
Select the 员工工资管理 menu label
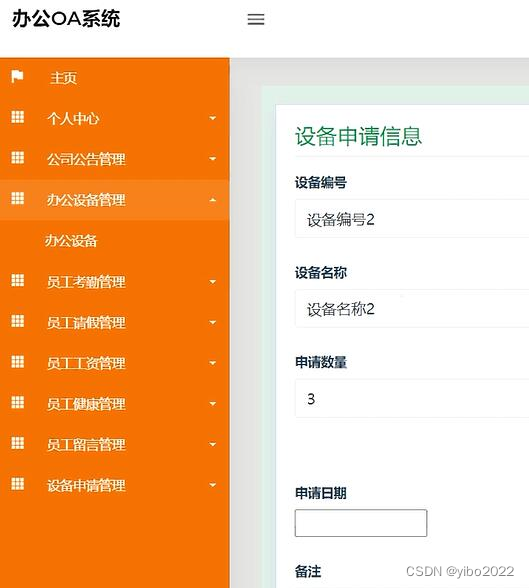coord(86,363)
